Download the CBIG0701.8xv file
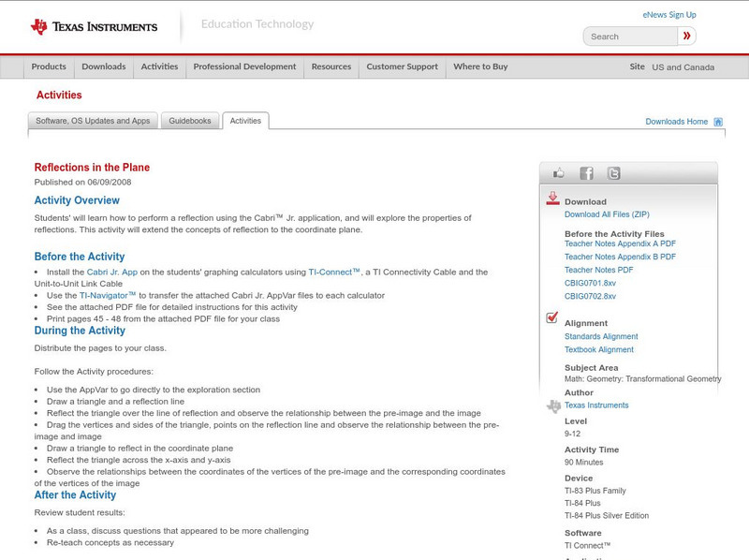The height and width of the screenshot is (560, 749). (x=590, y=283)
